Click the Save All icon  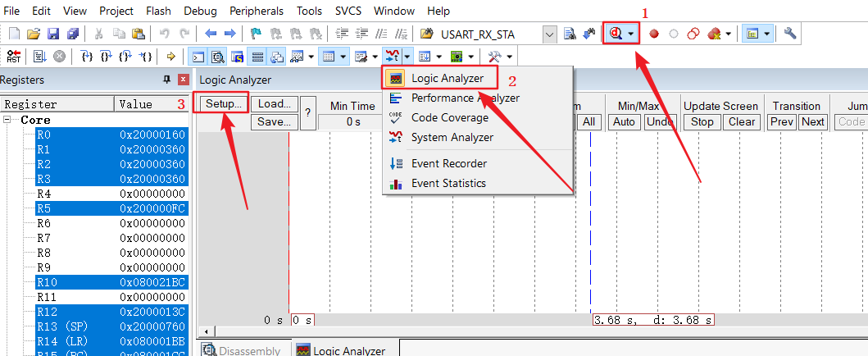pyautogui.click(x=72, y=34)
